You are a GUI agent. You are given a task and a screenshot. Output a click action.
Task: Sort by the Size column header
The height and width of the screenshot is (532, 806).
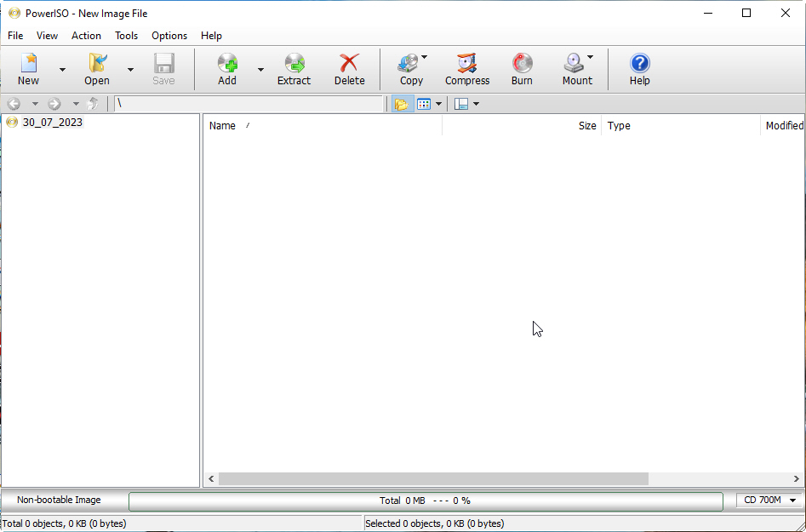pyautogui.click(x=522, y=125)
